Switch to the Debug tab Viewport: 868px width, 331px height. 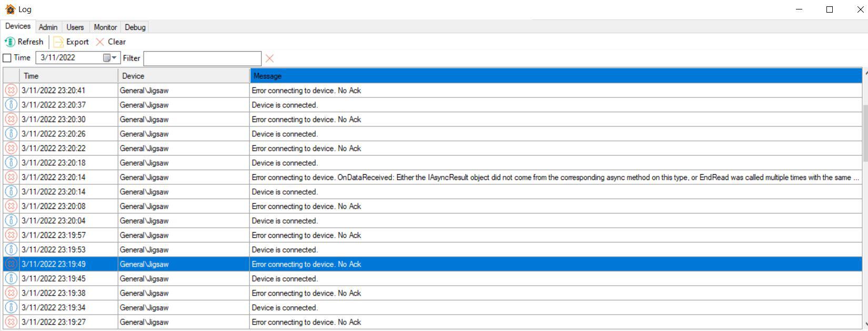pos(135,27)
